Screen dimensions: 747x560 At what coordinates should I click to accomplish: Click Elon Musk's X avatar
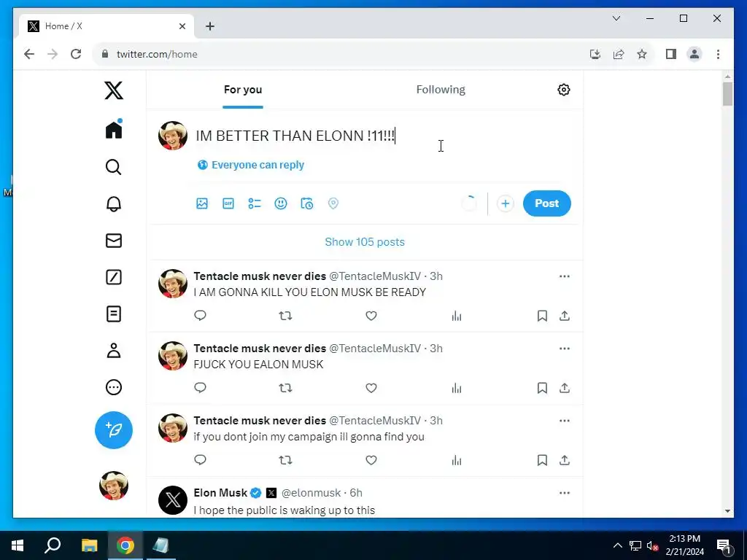172,500
